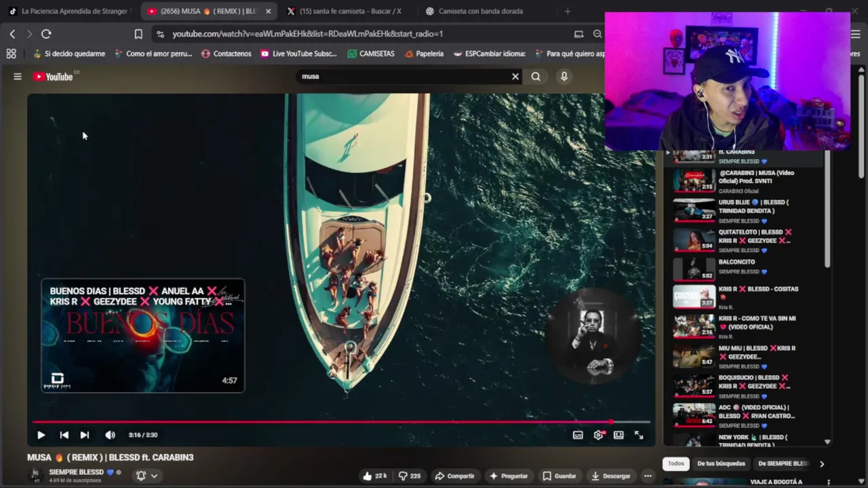868x488 pixels.
Task: Open ESPCambiar idioma bookmark
Action: [x=490, y=54]
